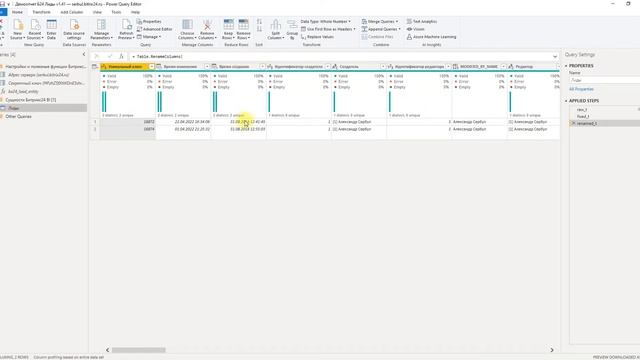Select the renamed_t applied step
The image size is (640, 360).
click(x=605, y=123)
